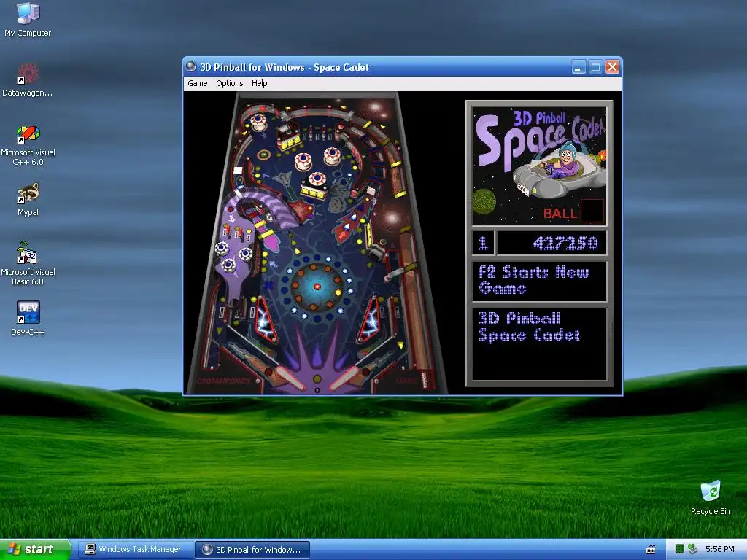Open the Help menu in Pinball
747x560 pixels.
[259, 83]
